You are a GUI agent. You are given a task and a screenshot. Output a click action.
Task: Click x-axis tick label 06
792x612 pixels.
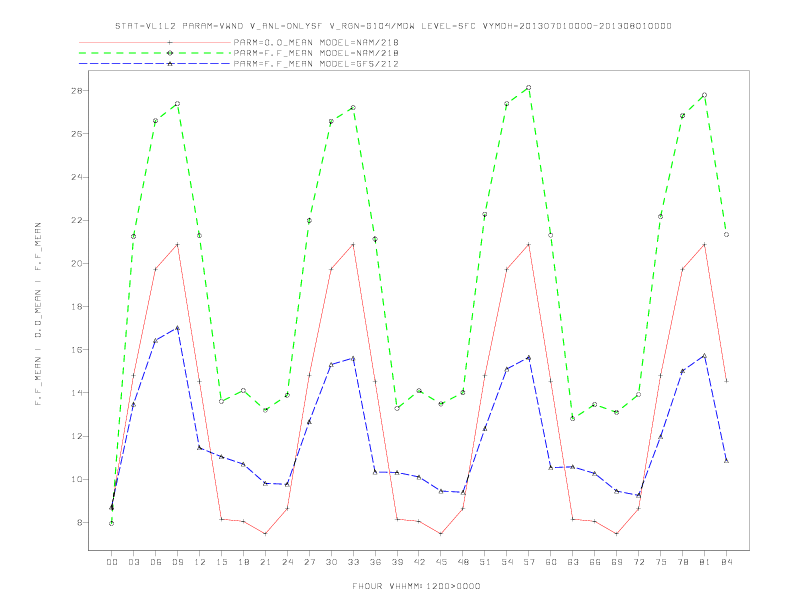pyautogui.click(x=156, y=562)
